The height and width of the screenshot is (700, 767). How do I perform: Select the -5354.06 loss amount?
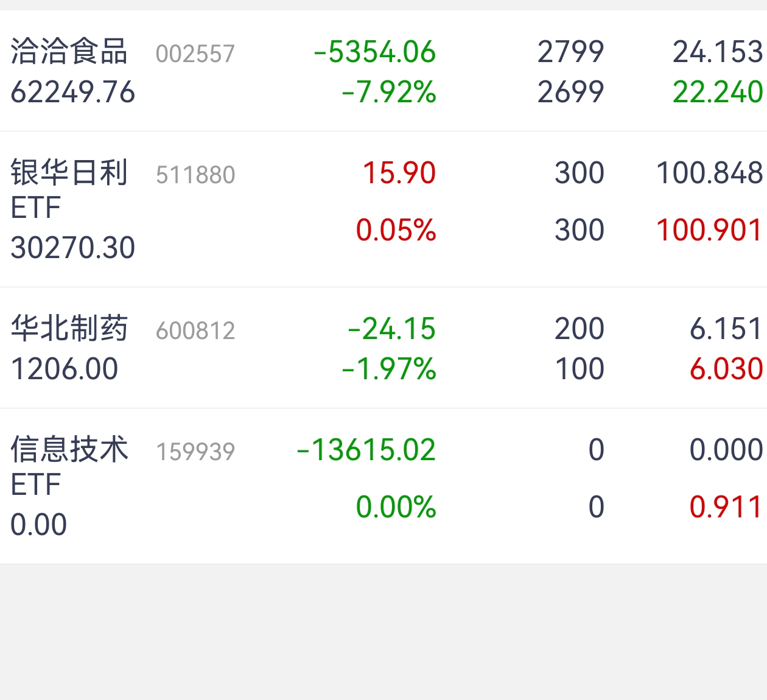point(375,52)
